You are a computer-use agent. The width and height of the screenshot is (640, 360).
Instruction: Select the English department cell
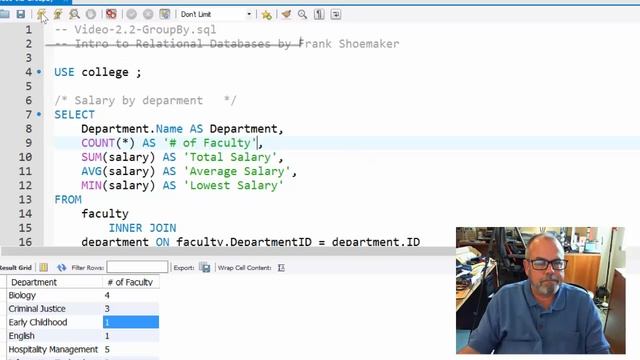click(54, 336)
